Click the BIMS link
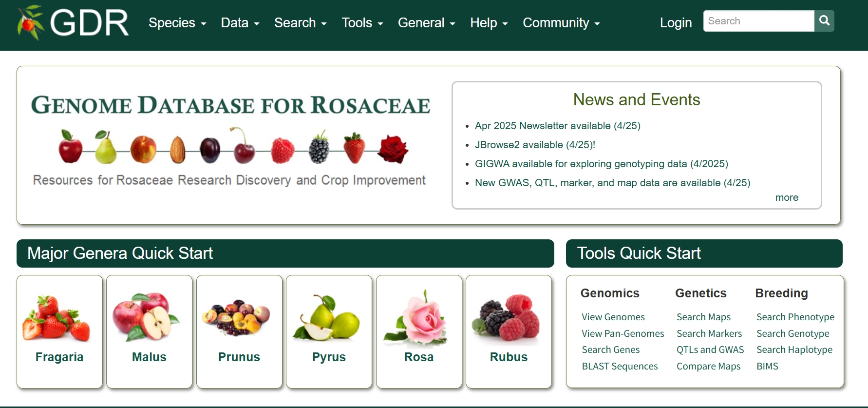This screenshot has width=868, height=408. (x=767, y=366)
